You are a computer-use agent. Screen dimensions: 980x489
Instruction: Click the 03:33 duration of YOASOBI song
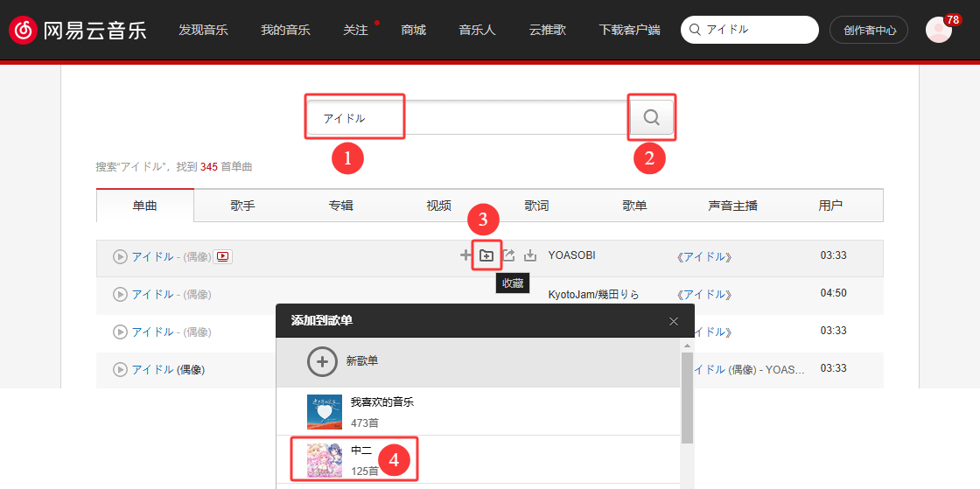click(x=833, y=255)
